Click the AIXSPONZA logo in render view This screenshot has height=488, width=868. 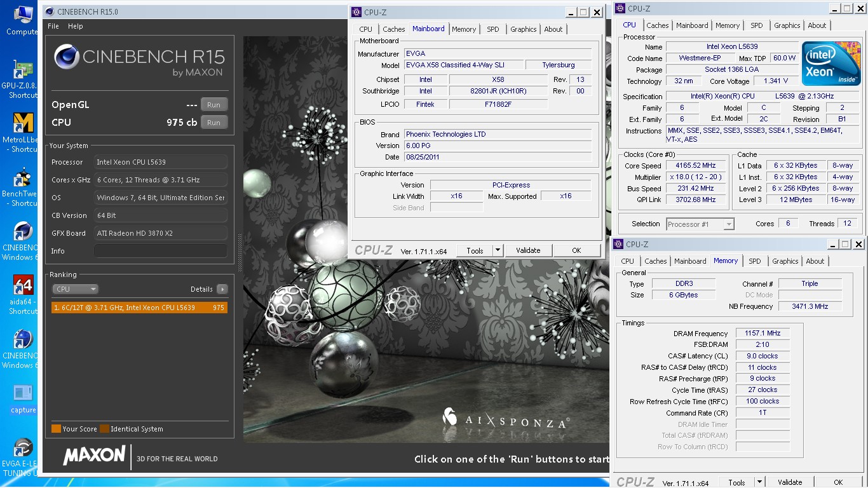point(506,419)
